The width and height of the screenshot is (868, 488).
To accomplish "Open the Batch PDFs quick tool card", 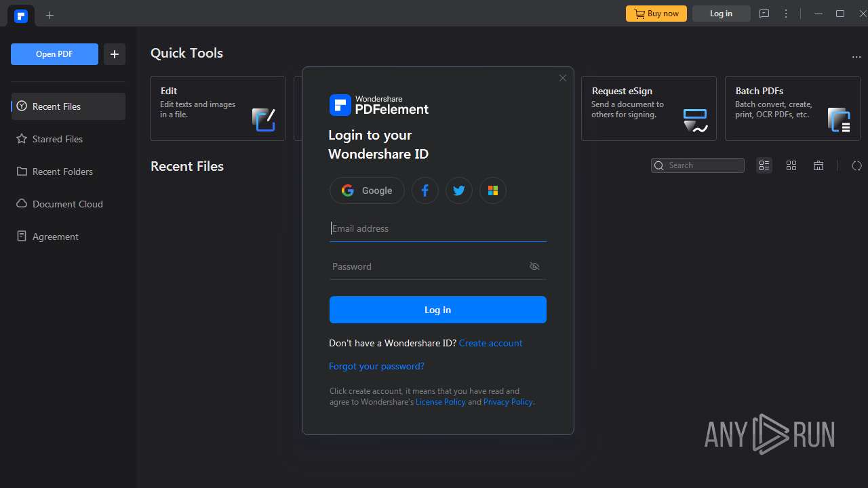I will (x=793, y=108).
